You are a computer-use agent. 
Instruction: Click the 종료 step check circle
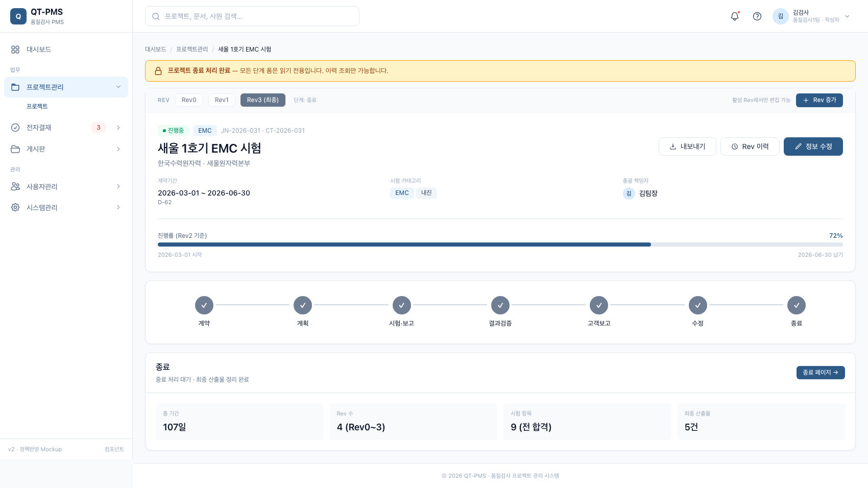(797, 305)
